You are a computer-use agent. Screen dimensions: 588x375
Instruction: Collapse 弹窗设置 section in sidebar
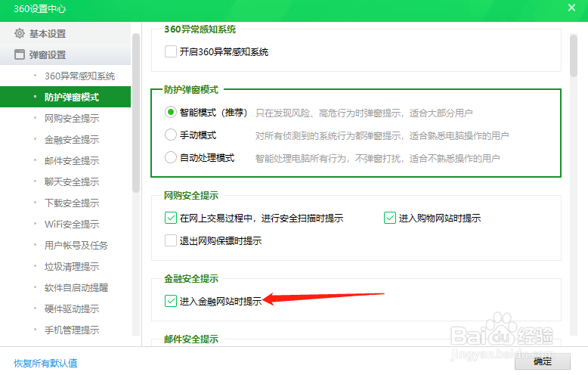tap(65, 54)
